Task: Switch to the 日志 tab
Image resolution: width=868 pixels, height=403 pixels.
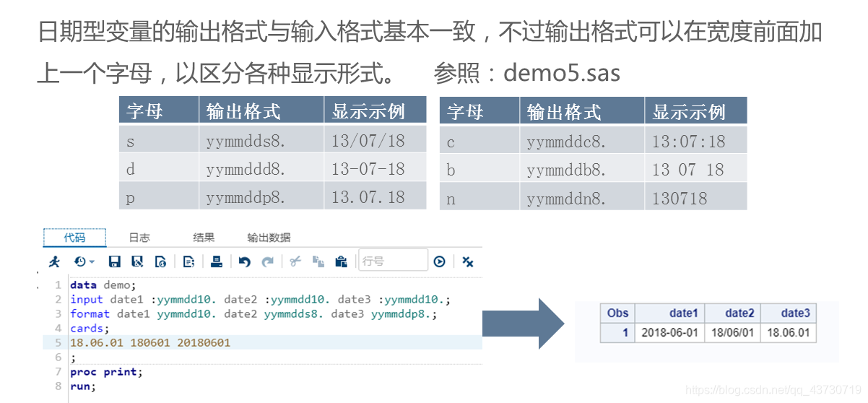Action: tap(139, 238)
